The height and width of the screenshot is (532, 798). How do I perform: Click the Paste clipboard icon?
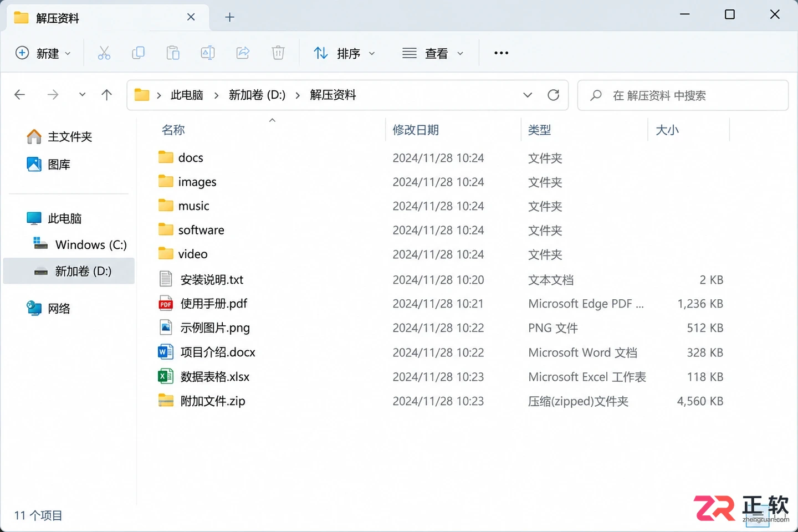tap(173, 53)
